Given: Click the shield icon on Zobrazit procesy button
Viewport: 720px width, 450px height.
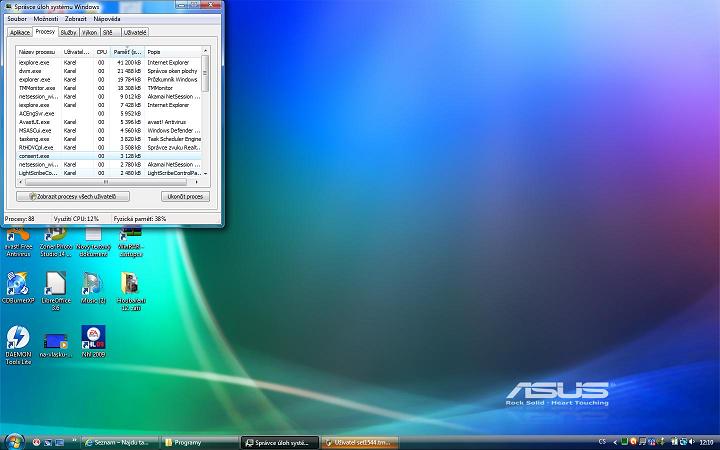Looking at the screenshot, I should click(x=33, y=197).
